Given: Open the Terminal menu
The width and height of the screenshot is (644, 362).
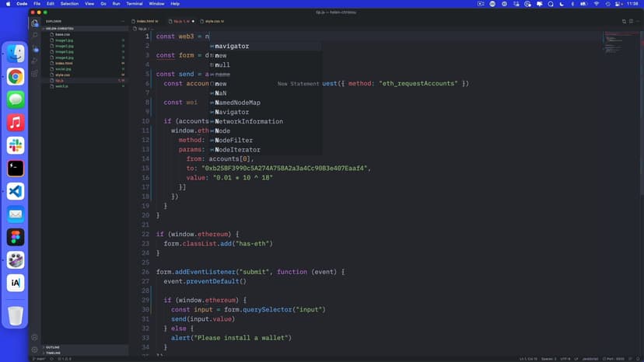Looking at the screenshot, I should [135, 4].
